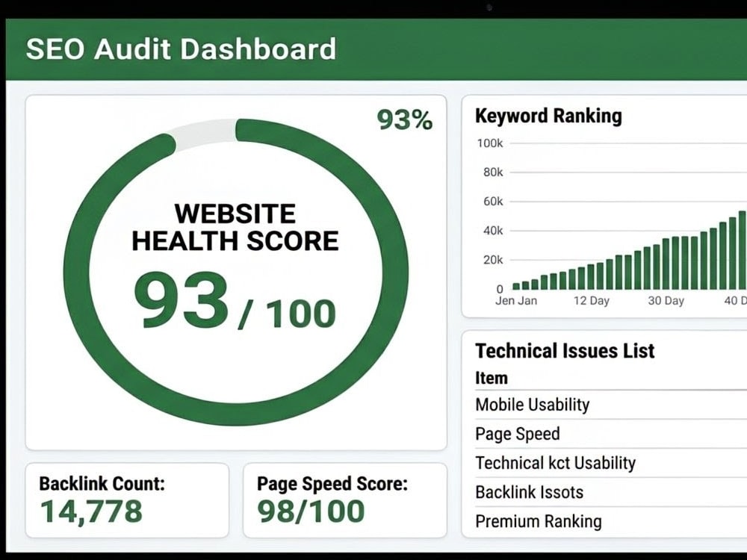The height and width of the screenshot is (560, 747).
Task: Click the 12 Day axis label
Action: point(591,301)
